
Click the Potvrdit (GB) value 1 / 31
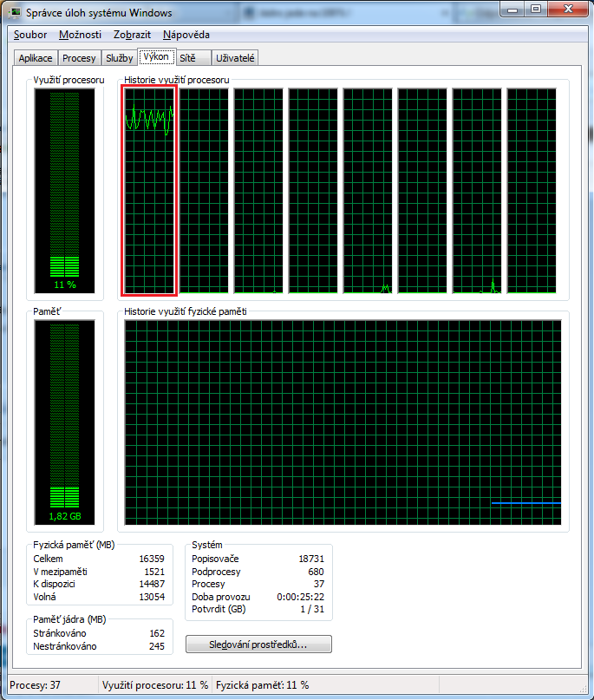point(312,609)
